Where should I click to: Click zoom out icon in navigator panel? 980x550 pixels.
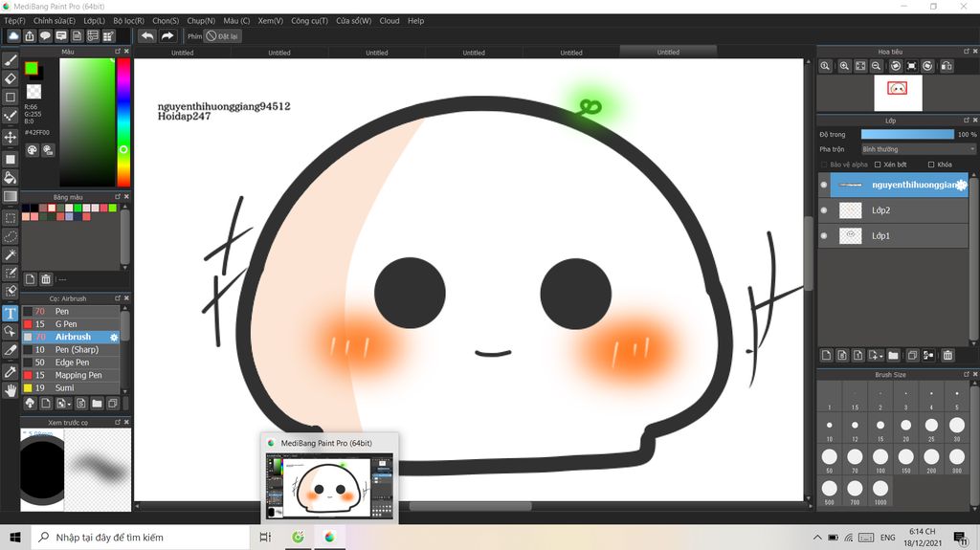pyautogui.click(x=877, y=66)
